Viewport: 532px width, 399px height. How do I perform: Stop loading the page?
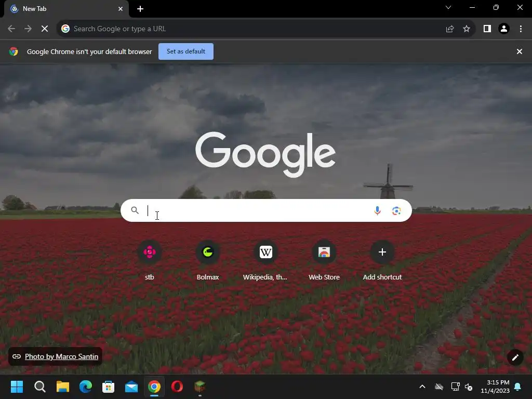tap(45, 29)
